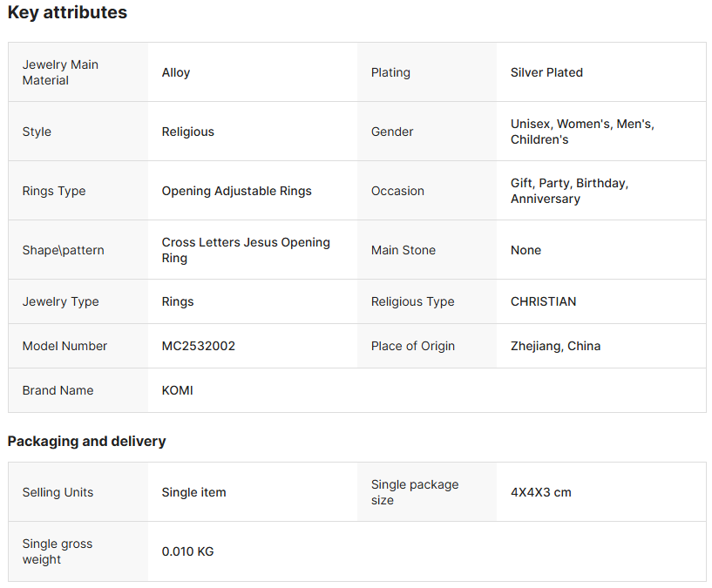Viewport: 712px width, 588px height.
Task: Select the CHRISTIAN religious type value
Action: click(543, 301)
